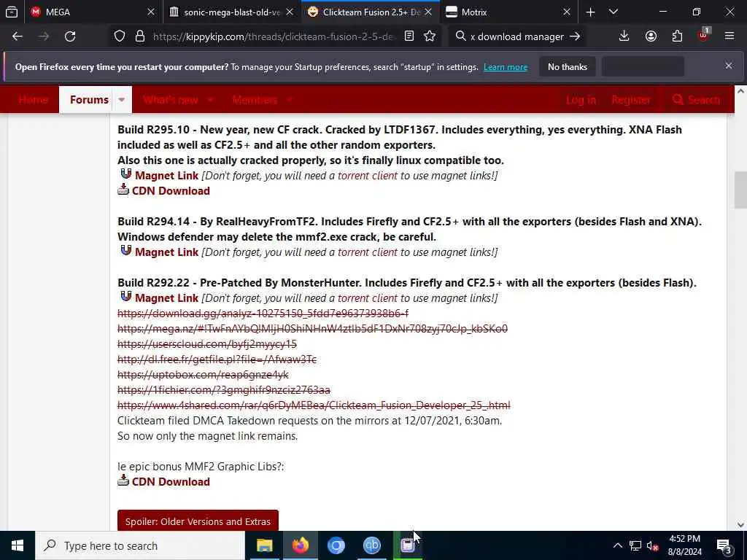
Task: Show hidden system tray icons
Action: point(617,545)
